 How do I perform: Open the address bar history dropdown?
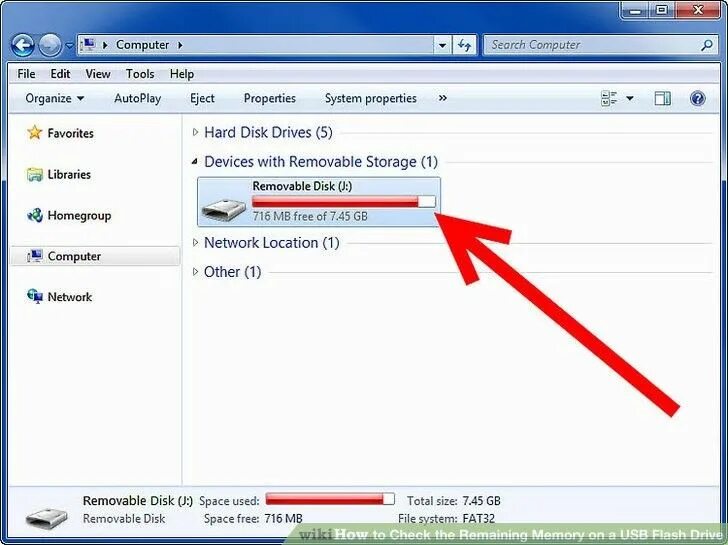[x=442, y=45]
